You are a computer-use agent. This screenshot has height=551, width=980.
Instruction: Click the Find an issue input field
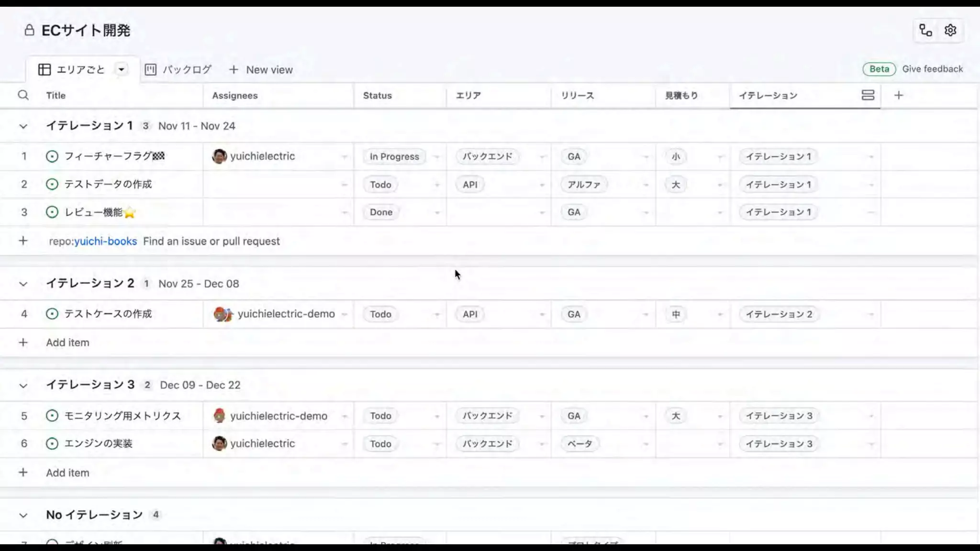(x=212, y=241)
